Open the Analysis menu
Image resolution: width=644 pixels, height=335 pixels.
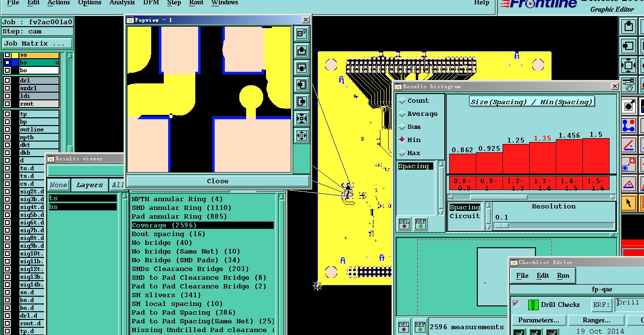(122, 3)
